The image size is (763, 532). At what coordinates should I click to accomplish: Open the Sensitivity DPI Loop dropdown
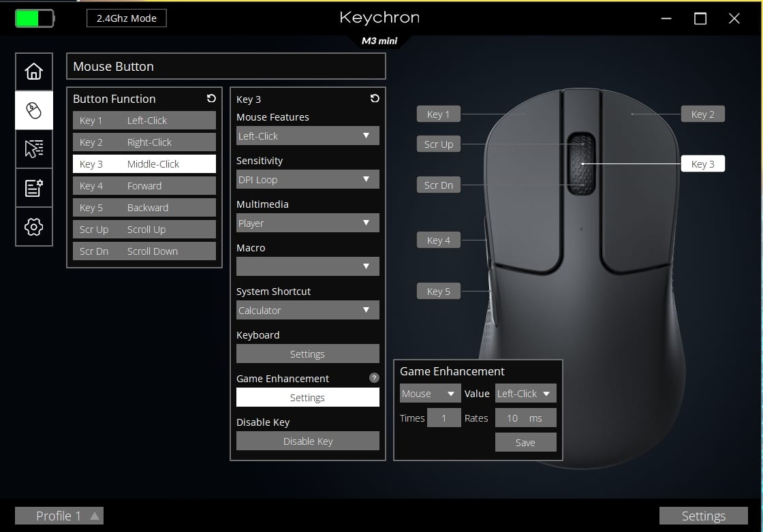click(x=307, y=180)
